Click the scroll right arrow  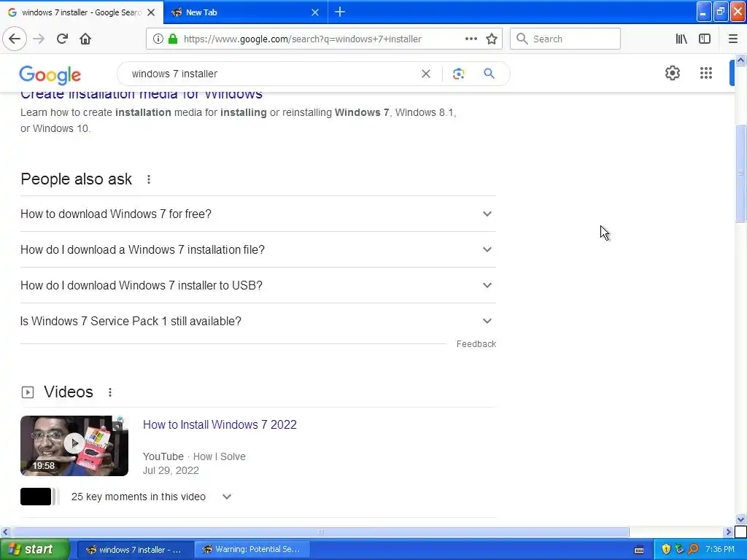729,532
